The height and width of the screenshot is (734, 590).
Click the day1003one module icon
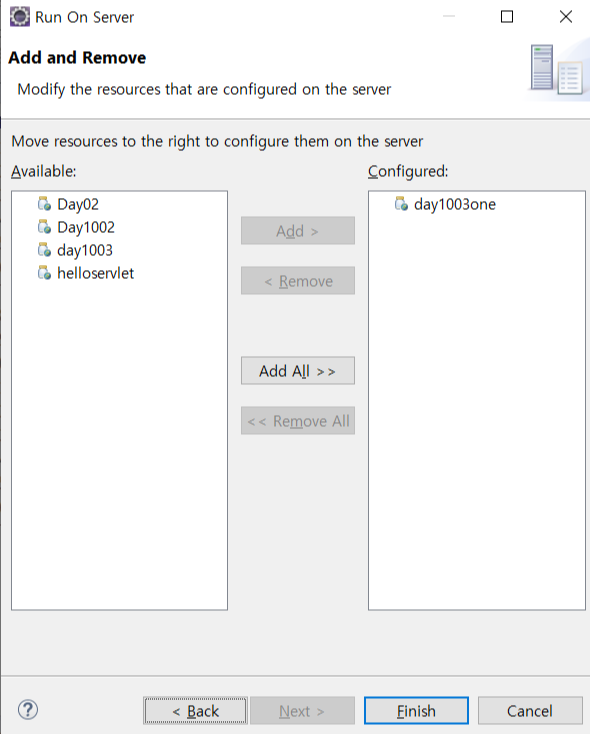(x=401, y=204)
